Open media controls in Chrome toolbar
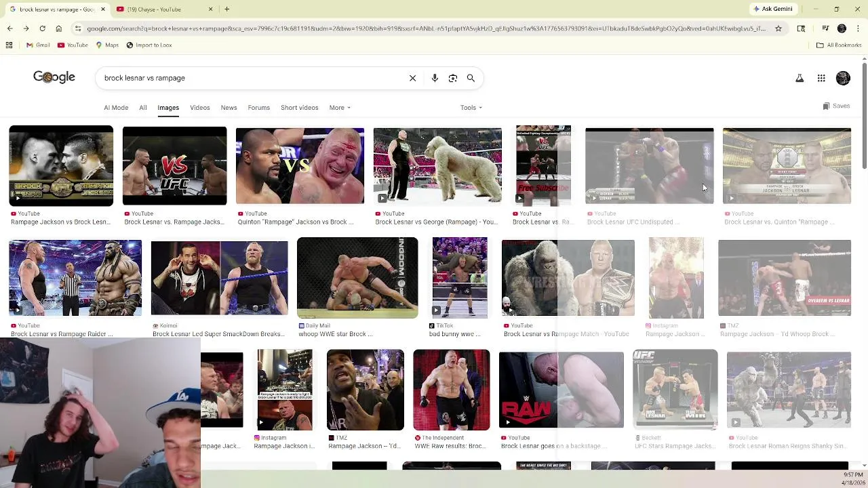This screenshot has width=868, height=488. pos(825,28)
